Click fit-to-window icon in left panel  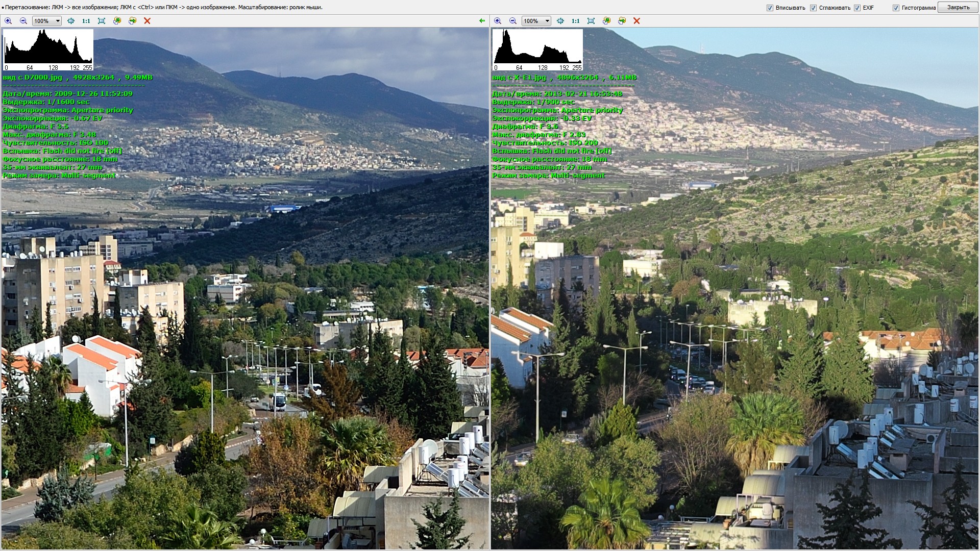pyautogui.click(x=102, y=21)
